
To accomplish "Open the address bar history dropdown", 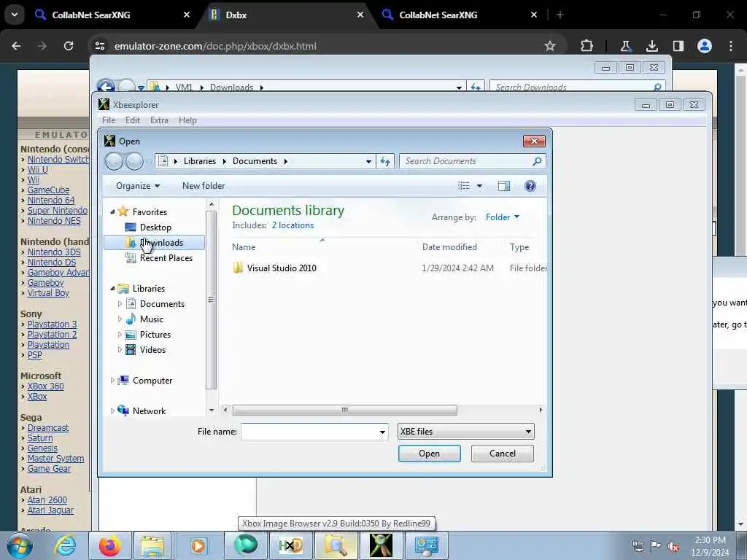I will pyautogui.click(x=368, y=161).
